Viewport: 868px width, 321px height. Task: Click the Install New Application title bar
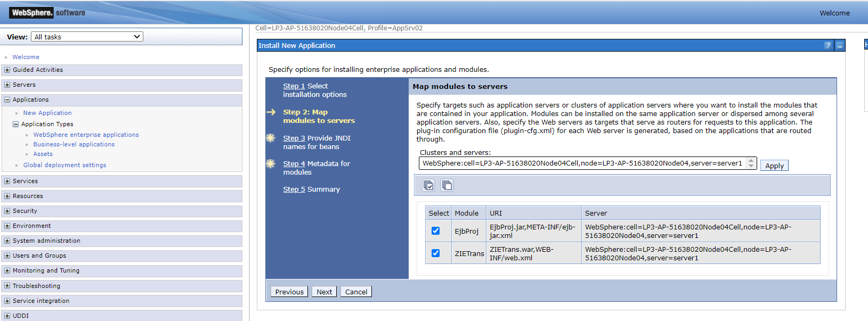(x=551, y=45)
